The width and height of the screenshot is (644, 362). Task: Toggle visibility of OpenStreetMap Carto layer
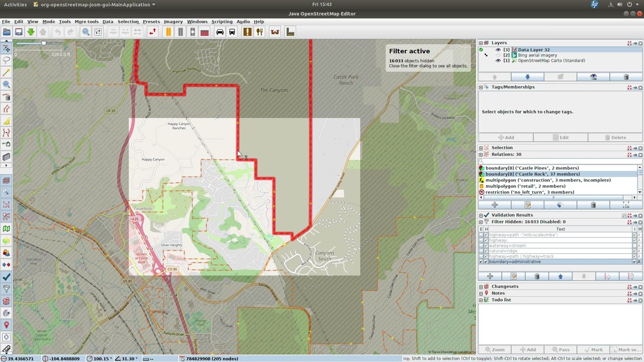tap(498, 60)
